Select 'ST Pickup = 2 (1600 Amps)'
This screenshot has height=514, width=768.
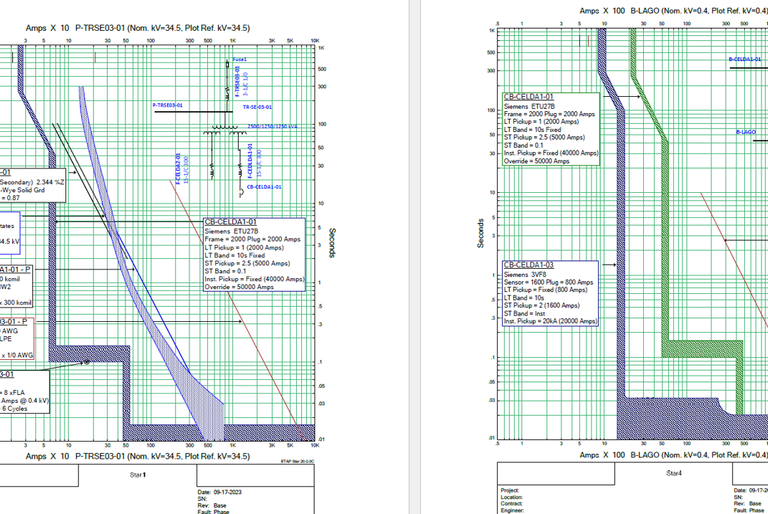542,305
